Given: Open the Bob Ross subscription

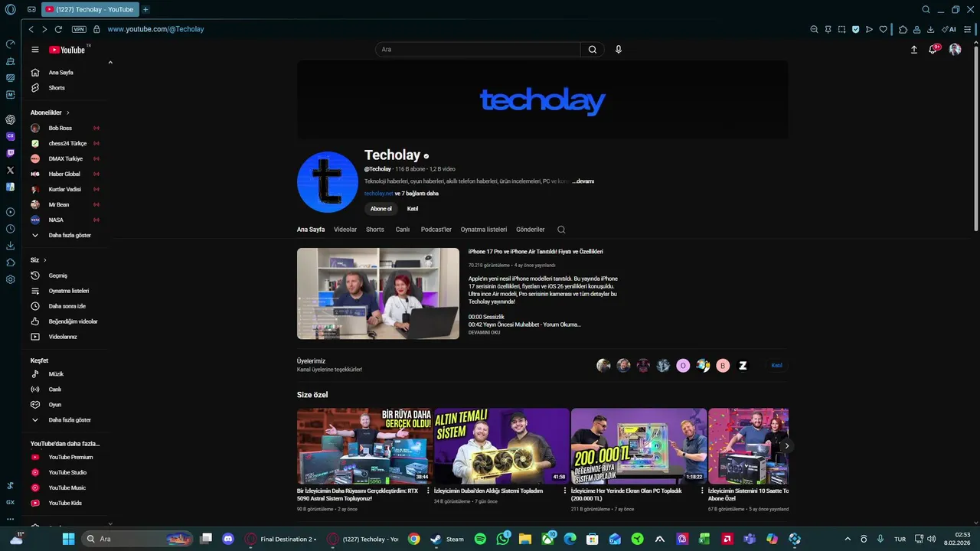Looking at the screenshot, I should pyautogui.click(x=65, y=128).
